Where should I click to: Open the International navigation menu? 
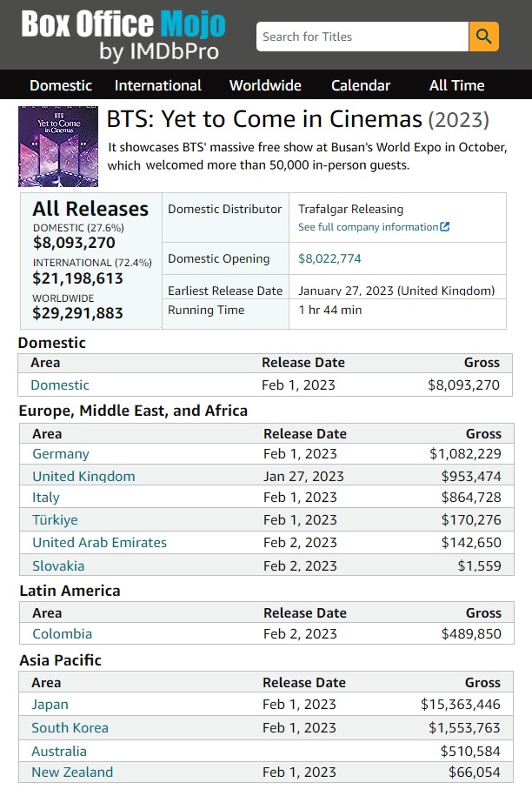158,85
